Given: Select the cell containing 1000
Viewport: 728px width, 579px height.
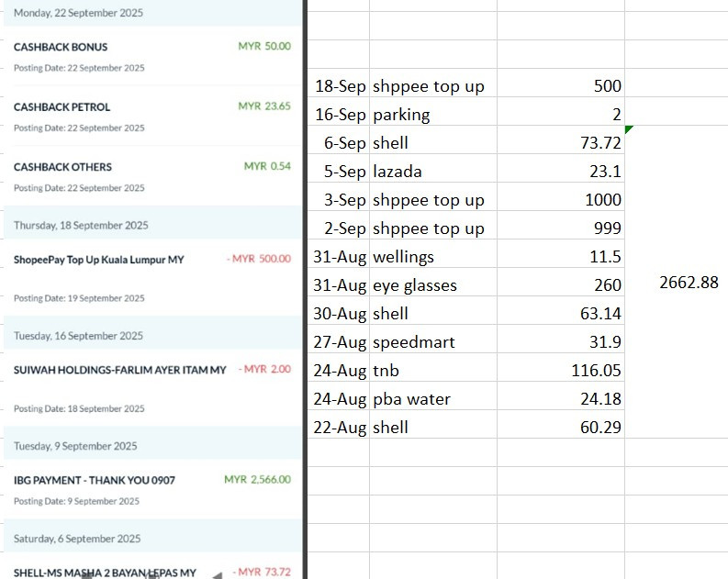Looking at the screenshot, I should pyautogui.click(x=561, y=196).
